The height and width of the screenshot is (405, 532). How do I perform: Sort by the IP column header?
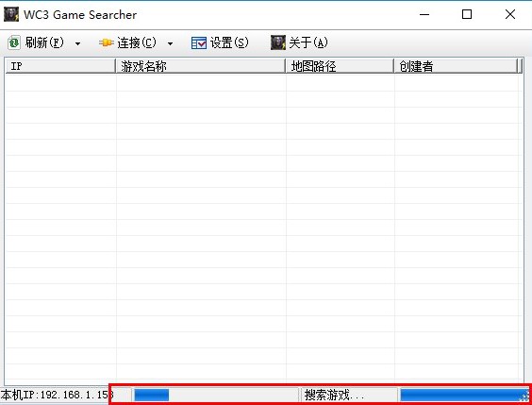pos(60,66)
